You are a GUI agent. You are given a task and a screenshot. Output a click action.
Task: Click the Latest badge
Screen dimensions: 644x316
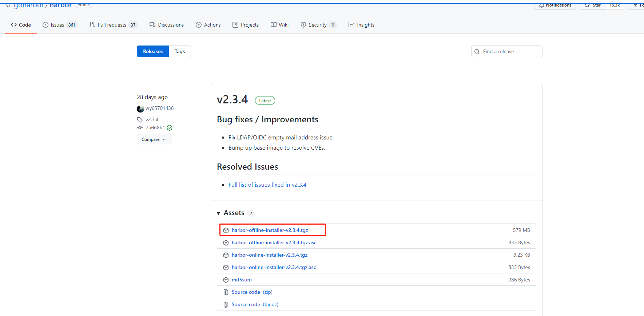265,100
